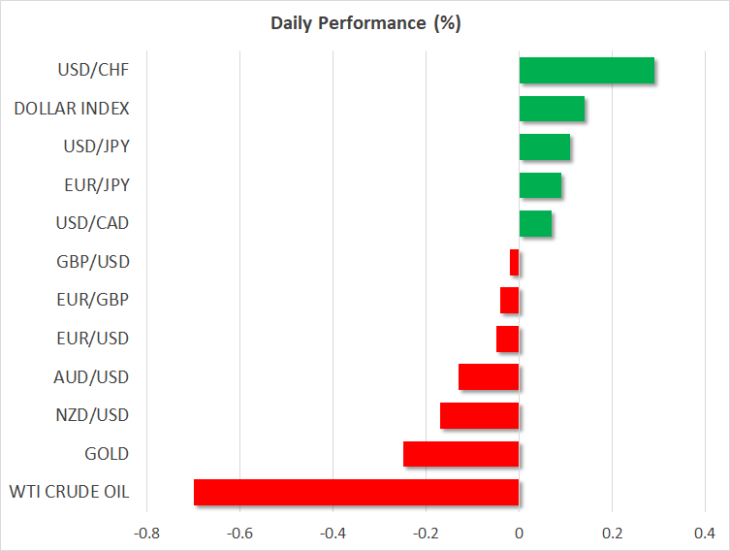This screenshot has height=551, width=730.
Task: Click the -0.8 axis tick label
Action: [x=147, y=533]
